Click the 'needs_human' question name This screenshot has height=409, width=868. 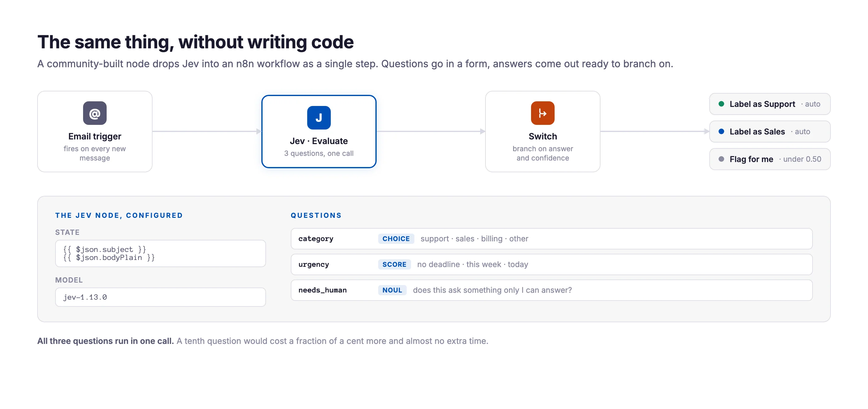point(322,290)
